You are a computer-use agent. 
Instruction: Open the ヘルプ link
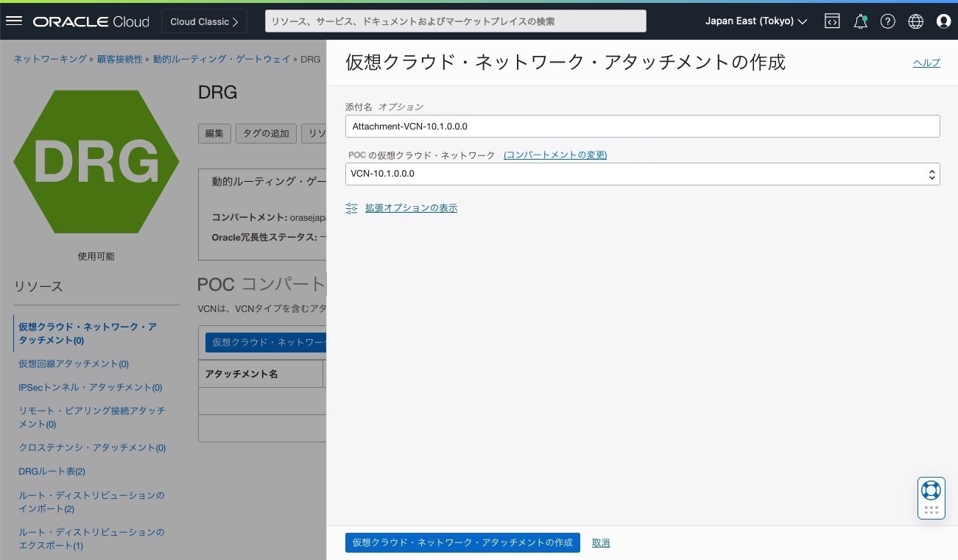926,63
